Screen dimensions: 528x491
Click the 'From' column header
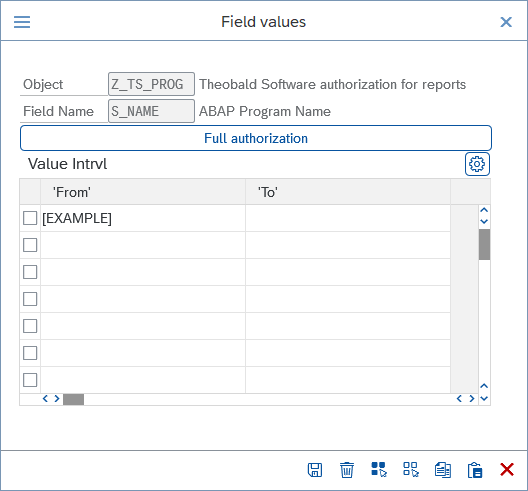(x=143, y=192)
